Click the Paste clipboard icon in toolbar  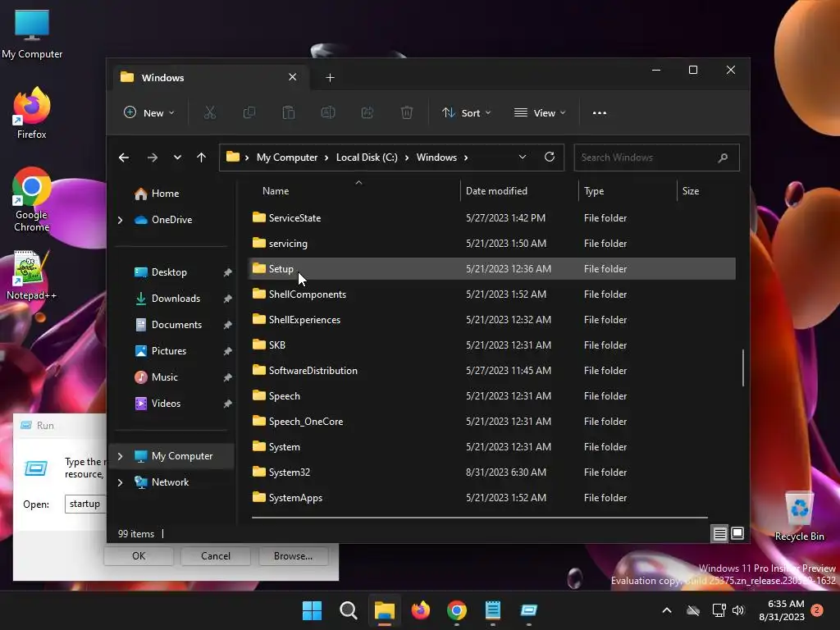point(288,112)
